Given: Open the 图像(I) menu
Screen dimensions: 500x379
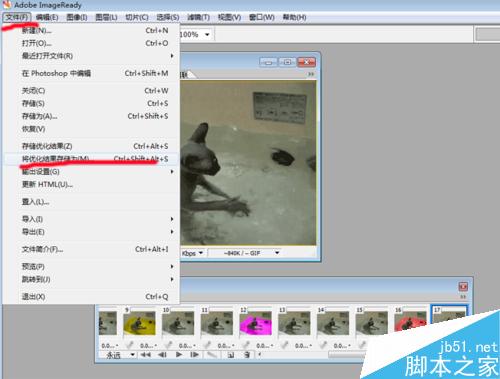Looking at the screenshot, I should (77, 17).
